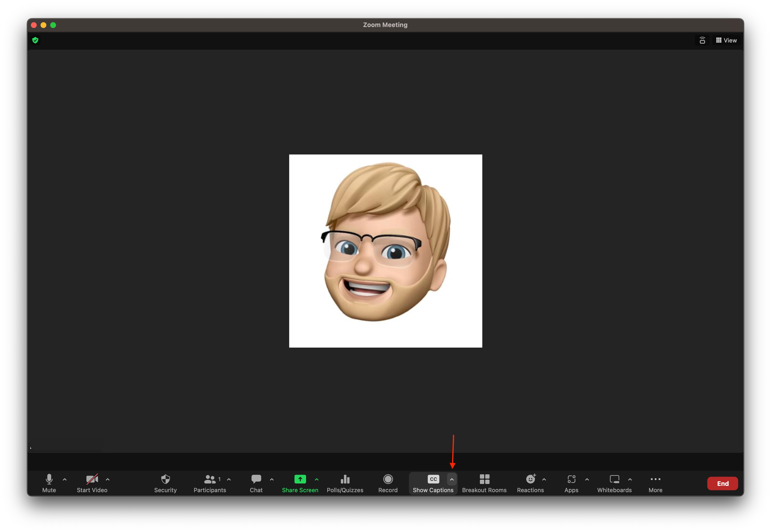This screenshot has width=771, height=532.
Task: Click the Memoji avatar video tile
Action: 385,251
